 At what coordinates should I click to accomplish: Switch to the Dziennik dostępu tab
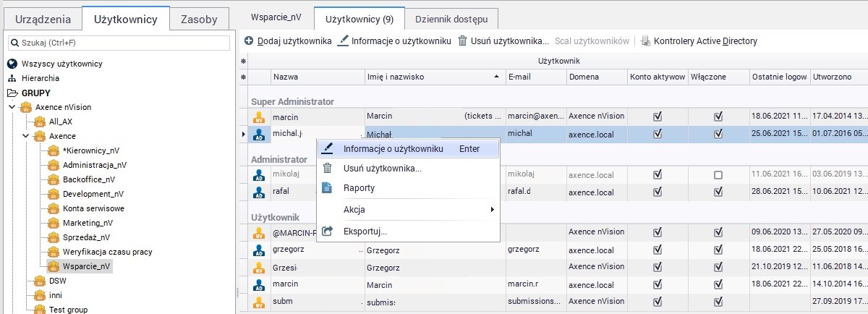(451, 17)
